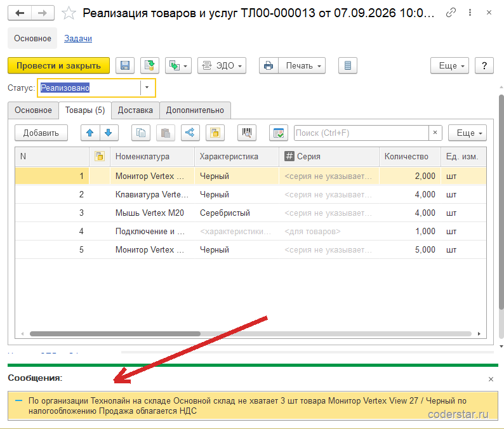Screen dimensions: 504x429
Task: Click the Количество column header
Action: coord(410,157)
